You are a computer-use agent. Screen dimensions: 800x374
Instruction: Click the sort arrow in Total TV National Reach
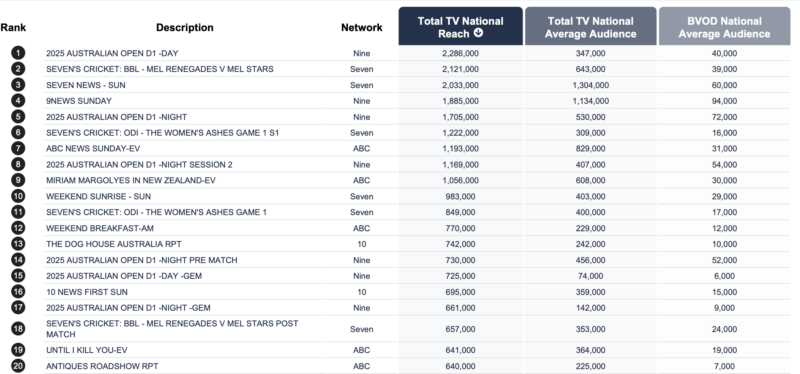[x=478, y=34]
